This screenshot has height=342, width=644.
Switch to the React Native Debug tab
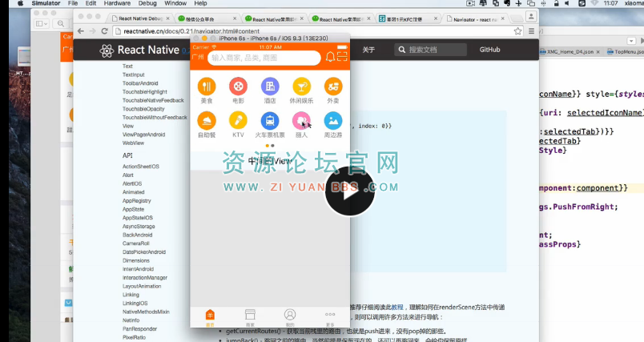140,18
